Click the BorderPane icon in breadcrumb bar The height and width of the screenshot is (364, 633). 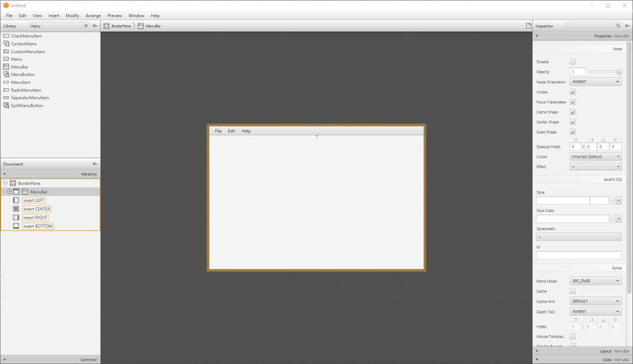[x=106, y=26]
